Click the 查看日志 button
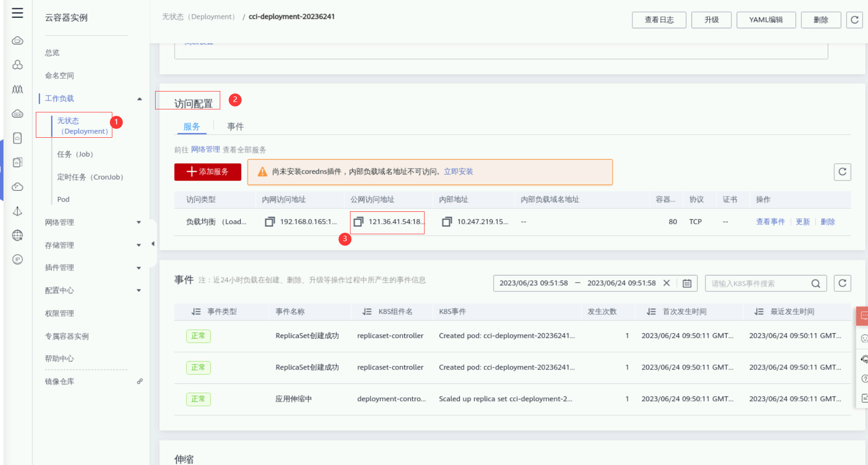 [659, 20]
